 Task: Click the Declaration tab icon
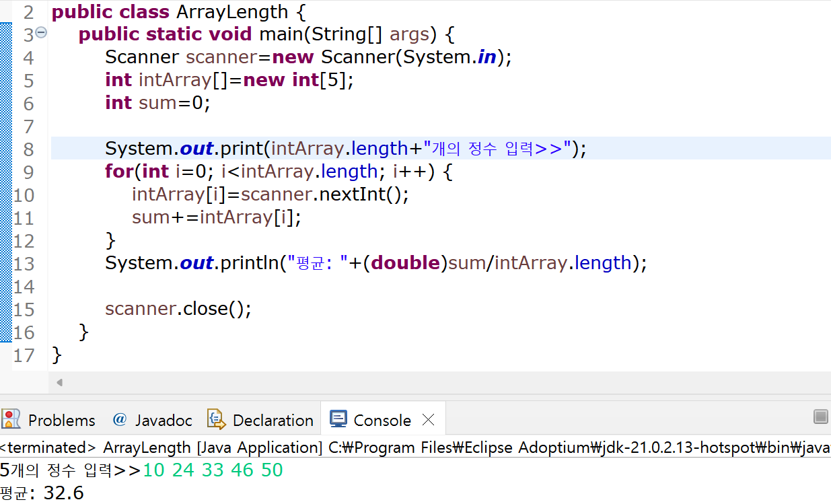point(215,419)
